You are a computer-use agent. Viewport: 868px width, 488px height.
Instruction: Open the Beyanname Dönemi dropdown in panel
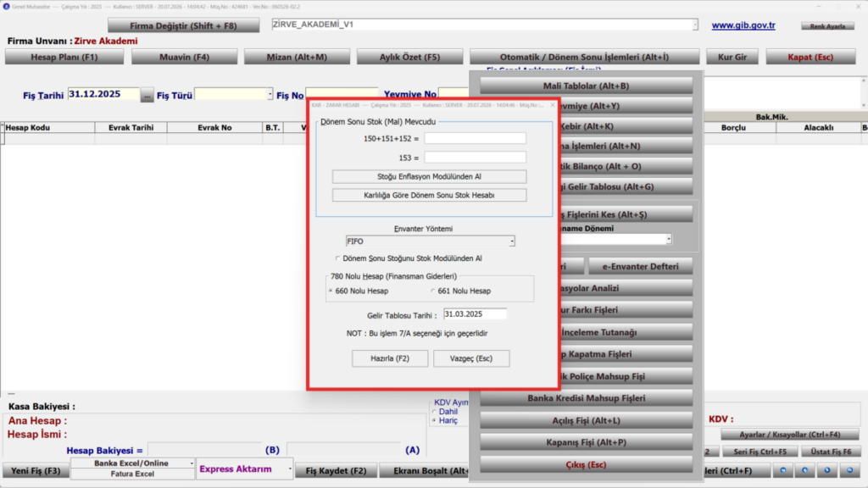669,239
